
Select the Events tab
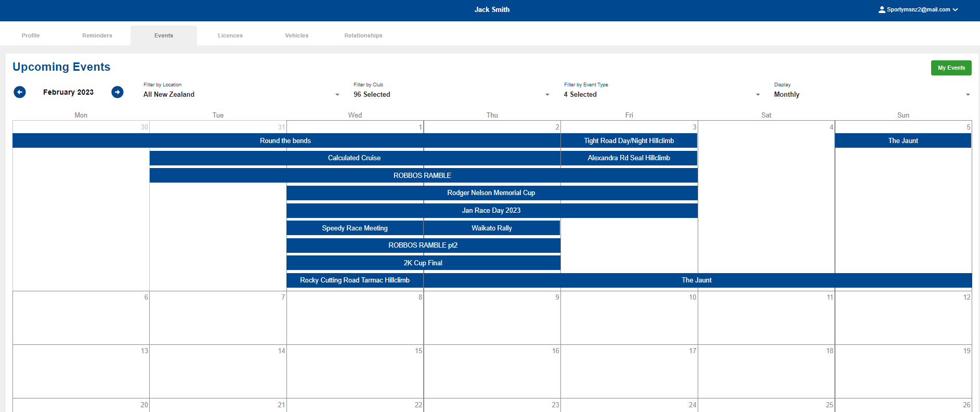point(164,35)
